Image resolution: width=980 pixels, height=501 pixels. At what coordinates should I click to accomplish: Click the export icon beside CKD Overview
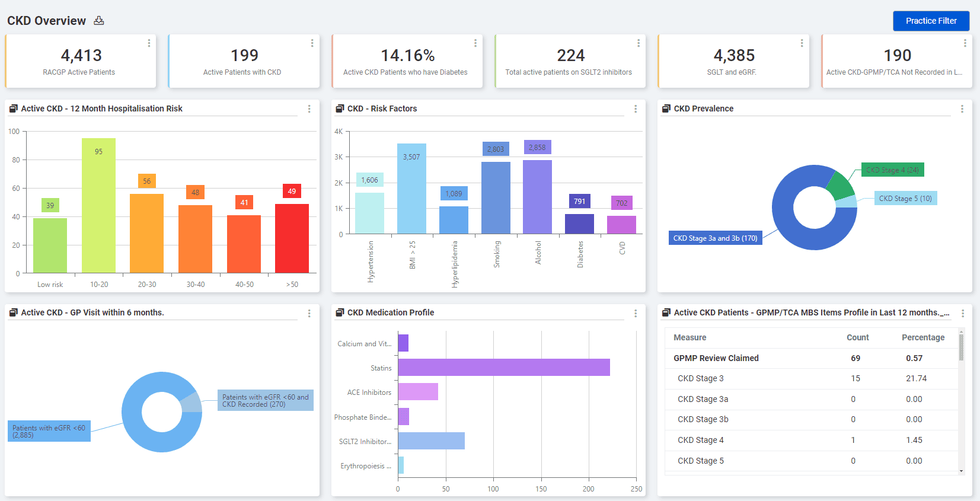[99, 21]
